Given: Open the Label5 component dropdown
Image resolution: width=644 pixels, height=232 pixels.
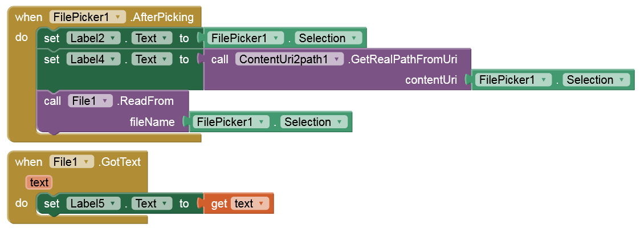Looking at the screenshot, I should coord(112,203).
